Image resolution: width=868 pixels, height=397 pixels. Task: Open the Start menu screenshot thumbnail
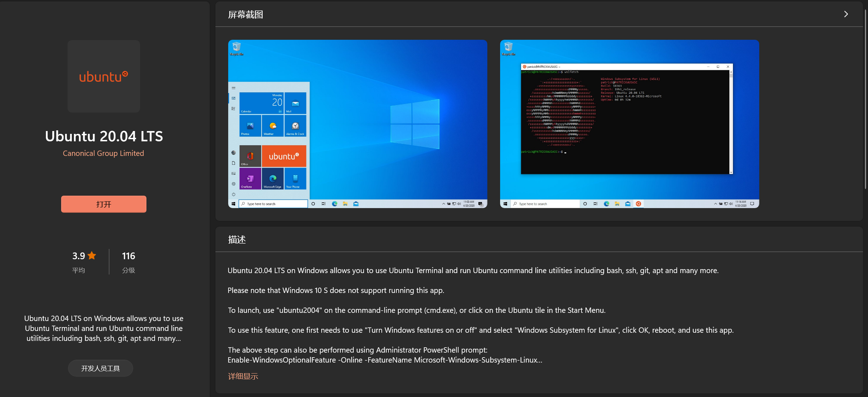click(x=358, y=124)
